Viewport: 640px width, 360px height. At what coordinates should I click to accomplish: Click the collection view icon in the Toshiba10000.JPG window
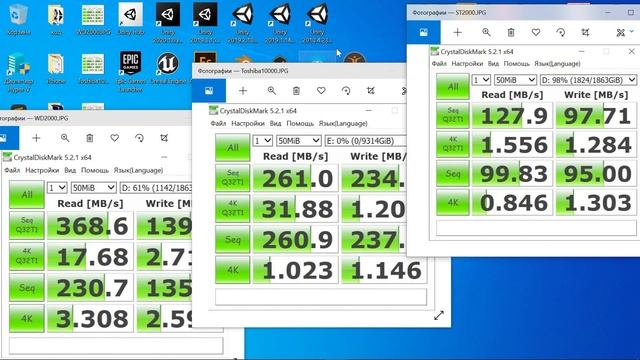tap(209, 91)
